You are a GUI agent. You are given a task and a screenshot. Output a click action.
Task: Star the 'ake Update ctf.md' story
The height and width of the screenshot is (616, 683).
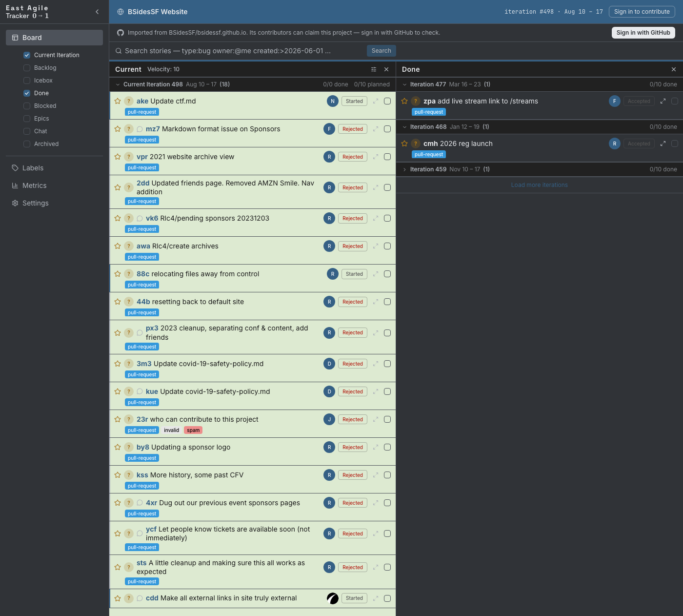[118, 101]
